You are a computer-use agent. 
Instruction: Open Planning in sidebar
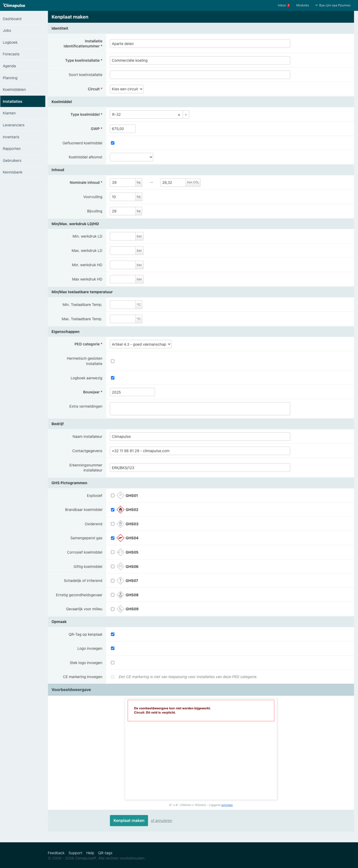(x=22, y=78)
